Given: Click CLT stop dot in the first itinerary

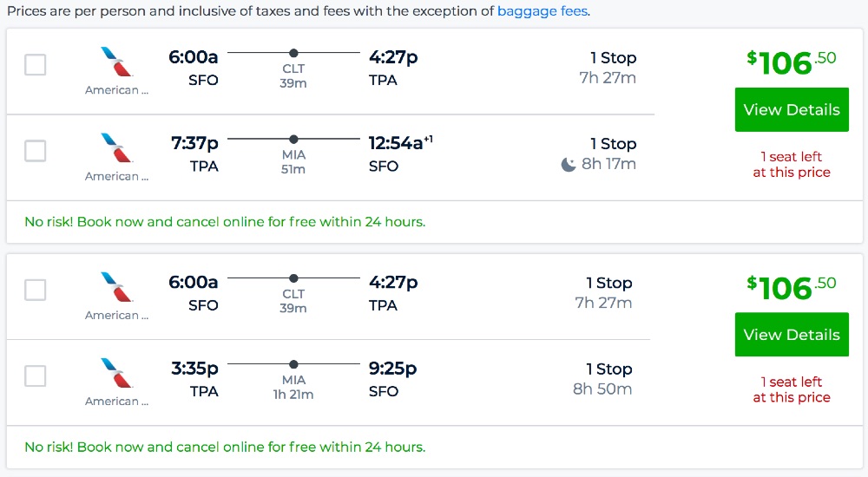Looking at the screenshot, I should coord(293,53).
